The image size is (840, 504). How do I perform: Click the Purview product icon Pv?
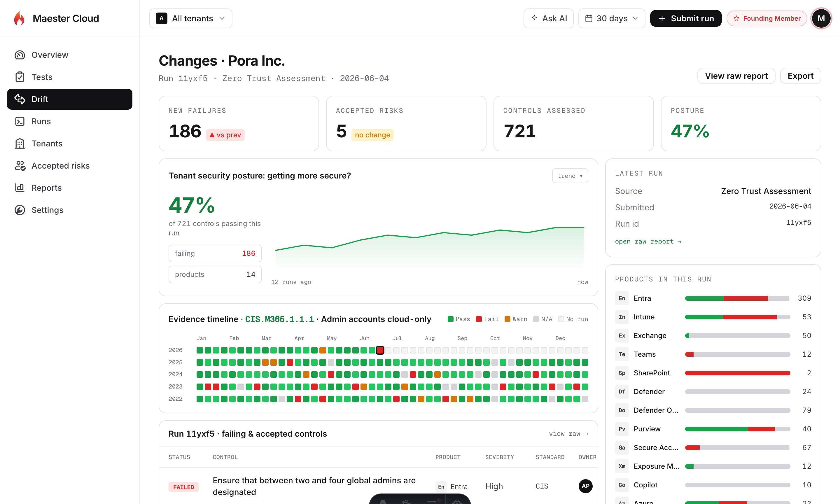tap(622, 429)
